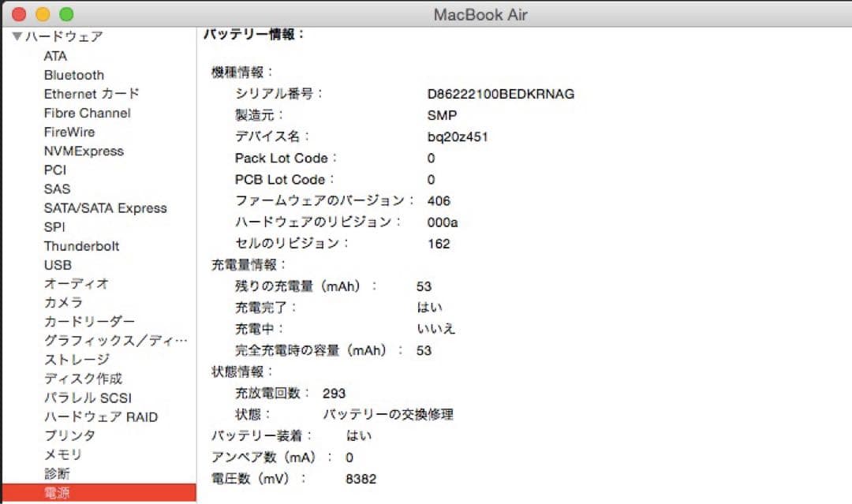Click the voltage value 8382
The height and width of the screenshot is (504, 852).
(361, 479)
